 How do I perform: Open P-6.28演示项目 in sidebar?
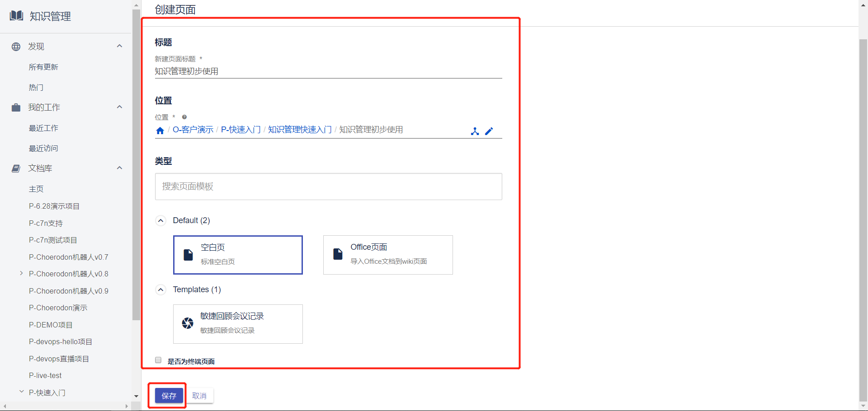(x=54, y=206)
